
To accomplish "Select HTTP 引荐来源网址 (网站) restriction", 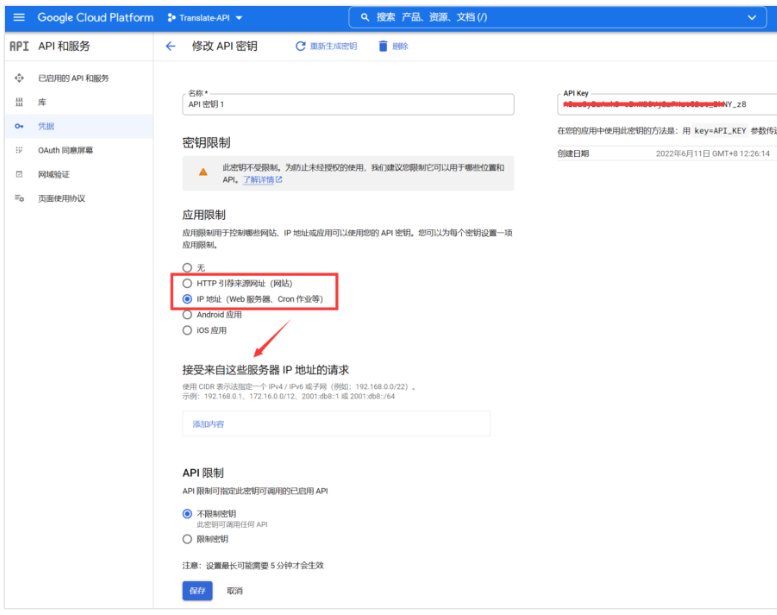I will (x=187, y=283).
